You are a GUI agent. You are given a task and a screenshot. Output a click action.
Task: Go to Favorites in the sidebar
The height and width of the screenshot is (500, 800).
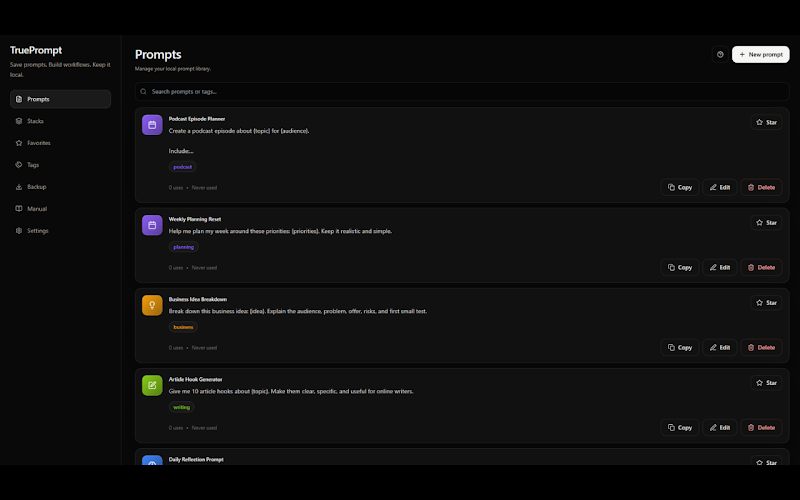60,143
